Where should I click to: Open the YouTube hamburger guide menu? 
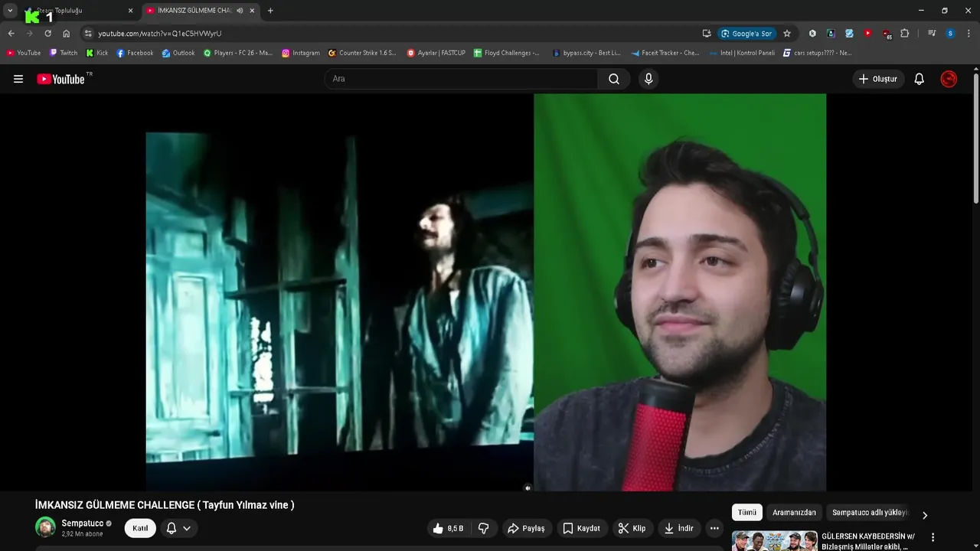18,79
